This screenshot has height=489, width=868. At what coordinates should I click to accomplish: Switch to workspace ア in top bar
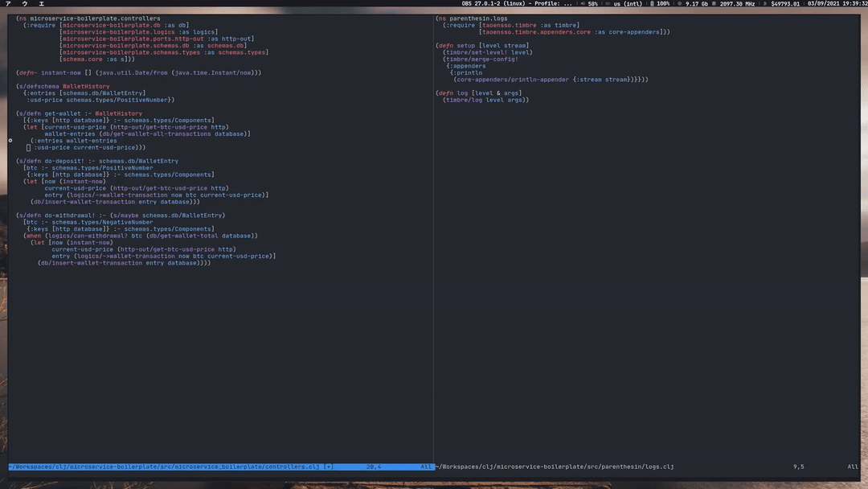tap(8, 3)
